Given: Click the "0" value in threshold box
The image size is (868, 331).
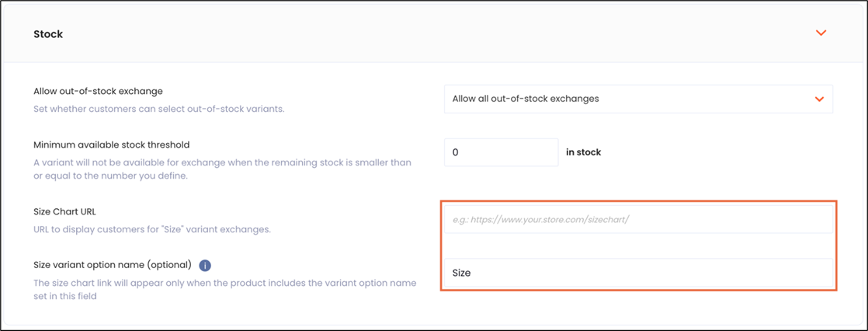Looking at the screenshot, I should click(x=455, y=152).
